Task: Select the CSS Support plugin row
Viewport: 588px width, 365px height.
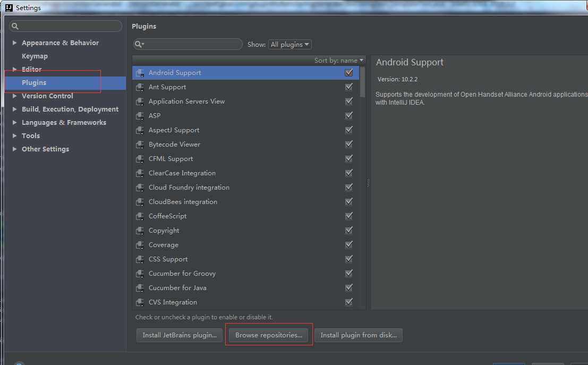Action: click(x=245, y=259)
